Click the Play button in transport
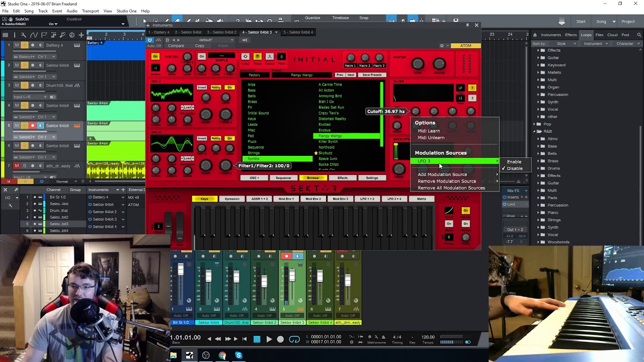Image resolution: width=644 pixels, height=362 pixels. point(269,339)
